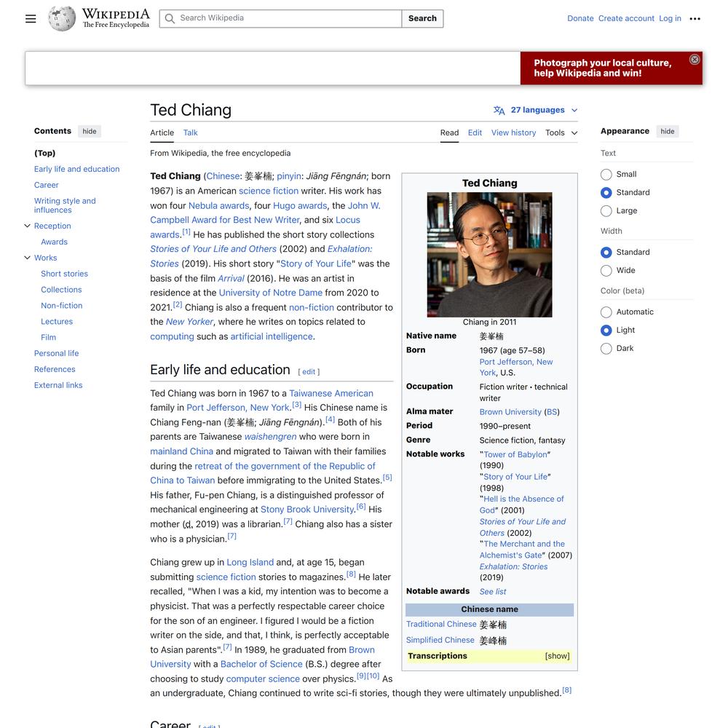Click the Search button
The image size is (728, 728).
(422, 19)
